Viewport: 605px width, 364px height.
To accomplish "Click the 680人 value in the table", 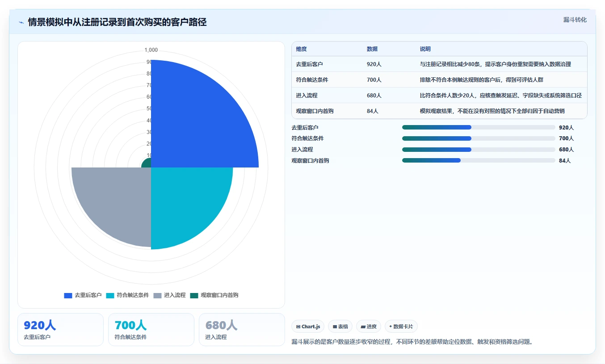I will click(374, 96).
